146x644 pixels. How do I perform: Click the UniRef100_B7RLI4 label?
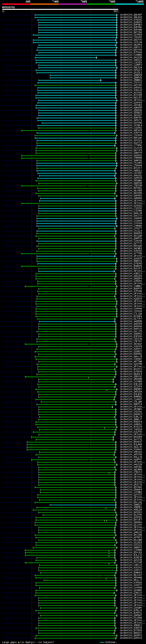coord(131,610)
